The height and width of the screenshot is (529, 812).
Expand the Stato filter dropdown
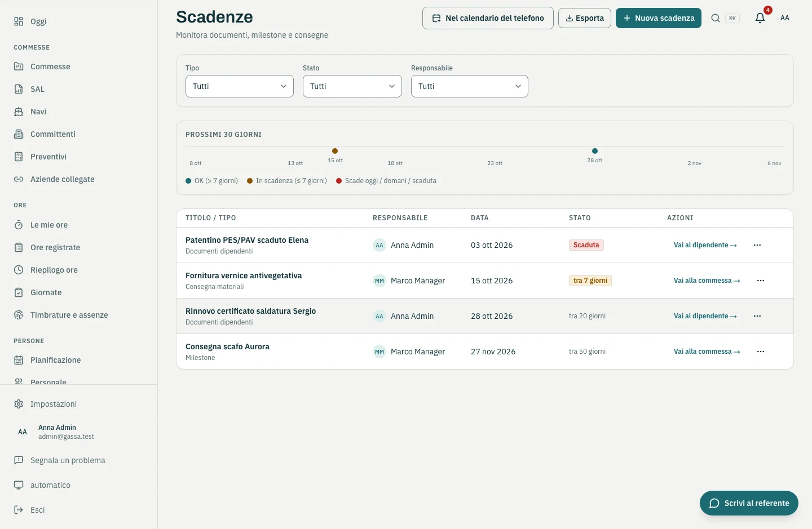point(352,86)
